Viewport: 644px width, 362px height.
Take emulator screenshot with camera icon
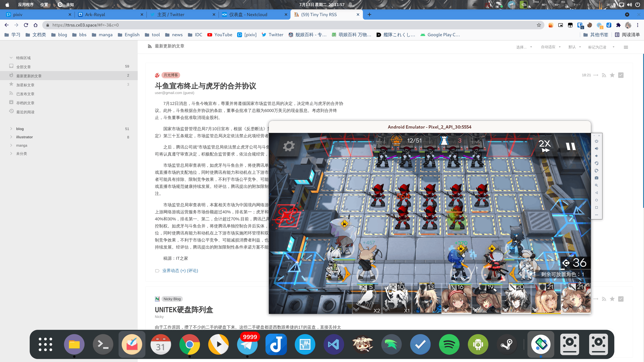[x=597, y=178]
